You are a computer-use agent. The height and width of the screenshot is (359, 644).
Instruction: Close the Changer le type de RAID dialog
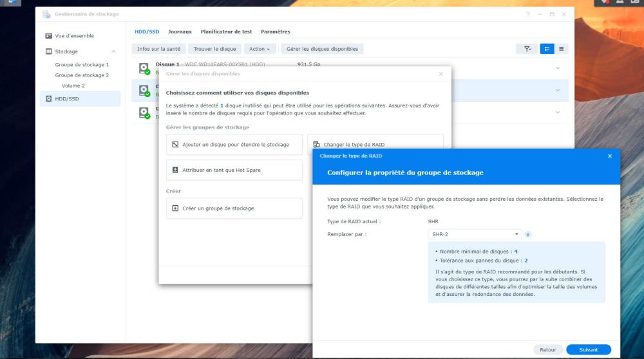coord(610,156)
